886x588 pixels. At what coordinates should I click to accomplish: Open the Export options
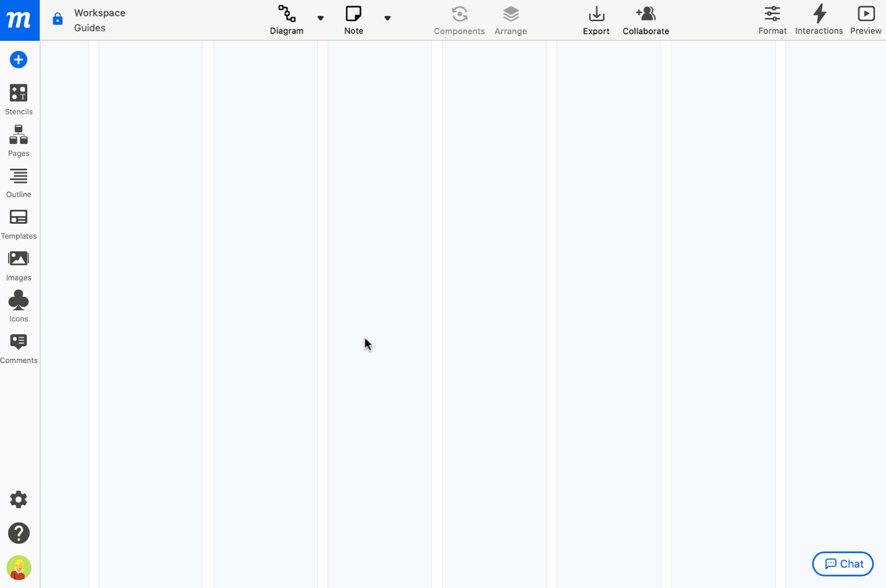[x=596, y=19]
